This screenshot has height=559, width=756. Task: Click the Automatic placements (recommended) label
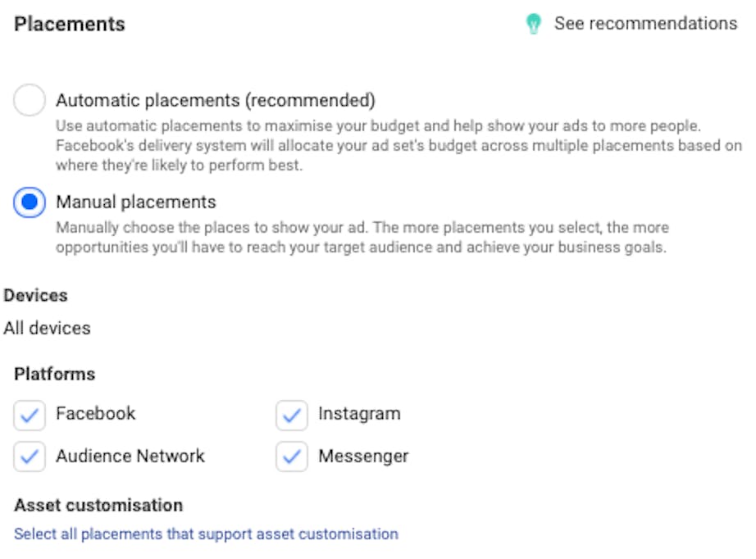click(216, 100)
